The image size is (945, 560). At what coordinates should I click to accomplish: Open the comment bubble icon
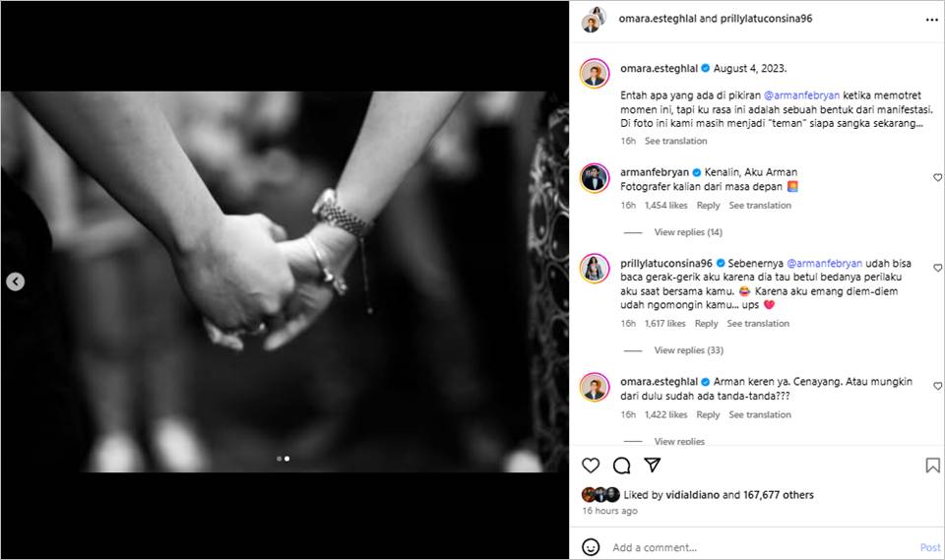(x=621, y=466)
